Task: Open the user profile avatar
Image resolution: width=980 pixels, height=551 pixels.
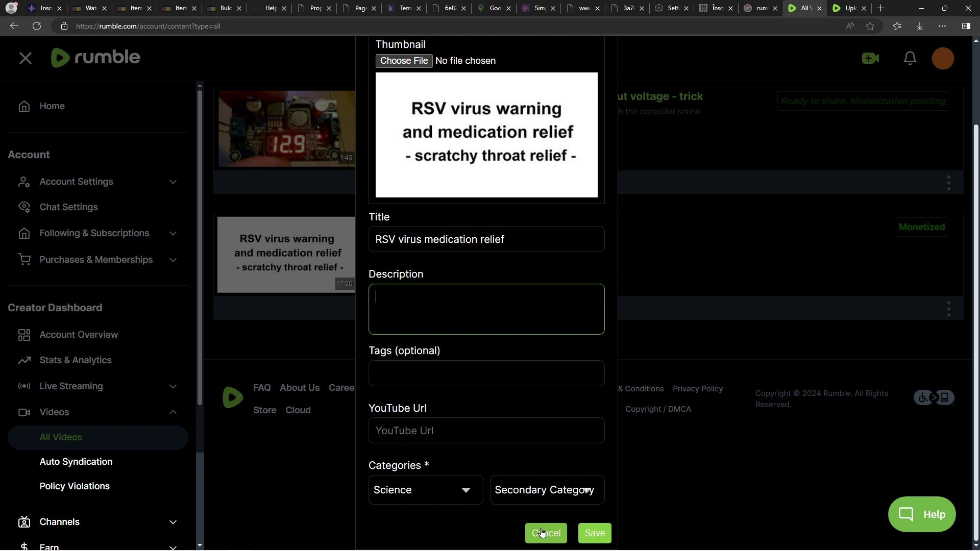Action: coord(942,58)
